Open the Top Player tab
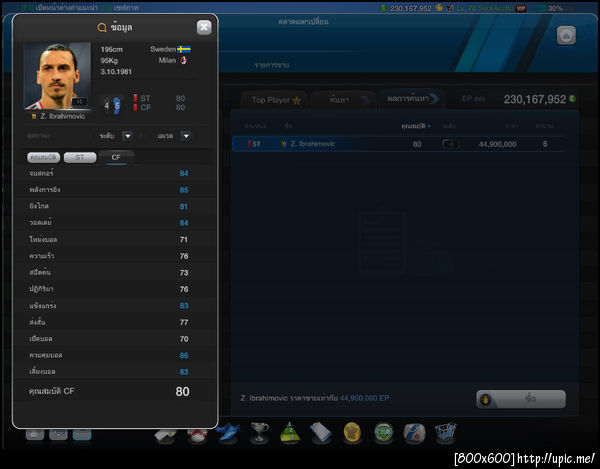The height and width of the screenshot is (469, 600). click(276, 100)
